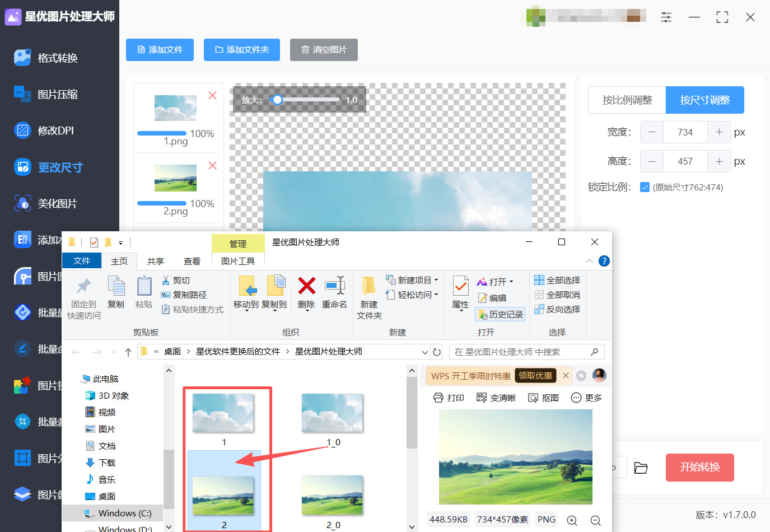The image size is (770, 532).
Task: Click the 添加文件夹 button
Action: (x=242, y=50)
